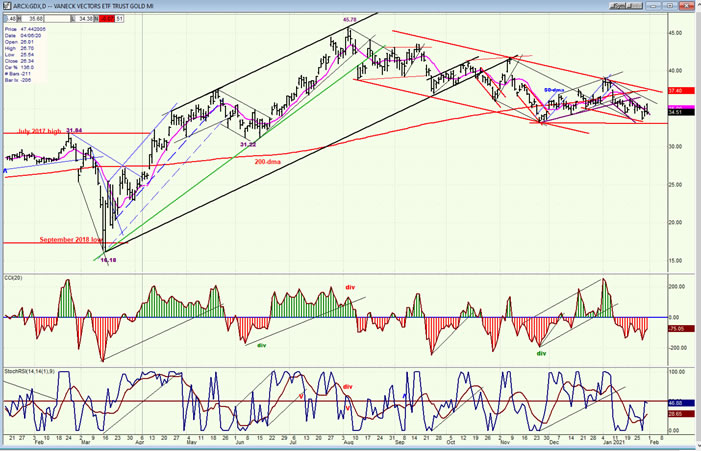Viewport: 701px width, 451px height.
Task: Select the High price field showing 35.68
Action: [x=33, y=19]
